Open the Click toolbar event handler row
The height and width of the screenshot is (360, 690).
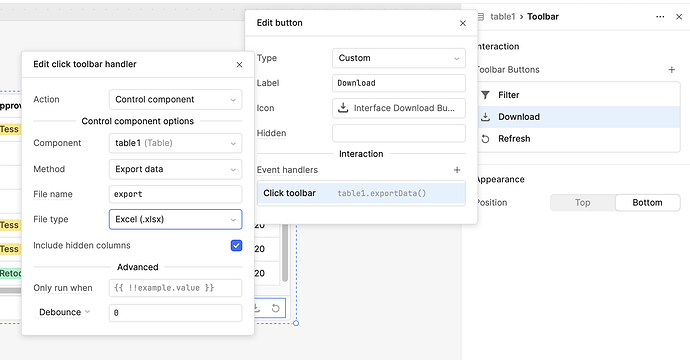point(361,193)
